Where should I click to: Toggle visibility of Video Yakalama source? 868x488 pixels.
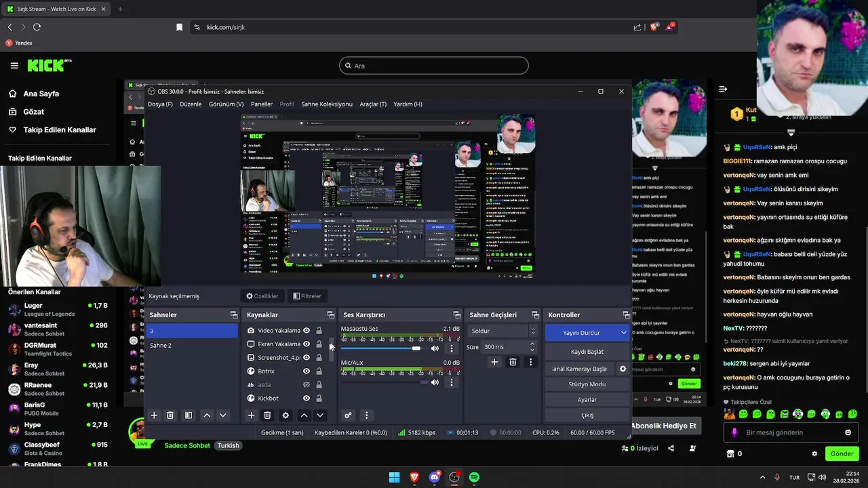(307, 331)
